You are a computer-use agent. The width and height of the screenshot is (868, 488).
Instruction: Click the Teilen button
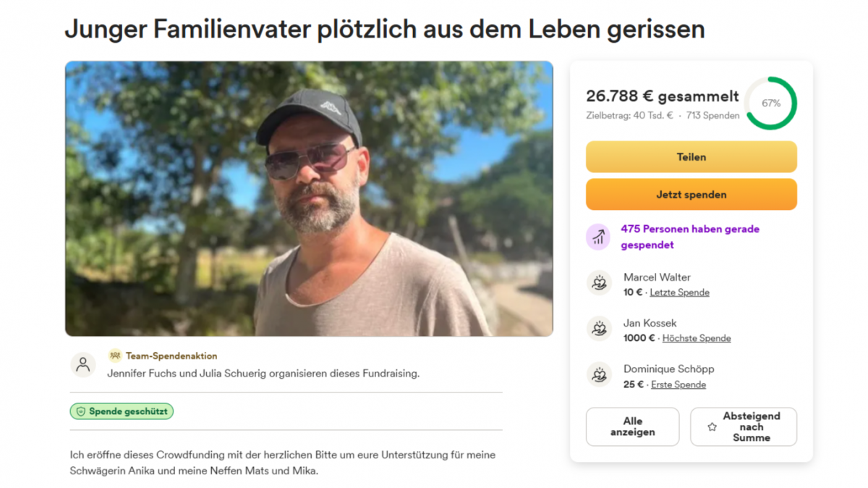pos(692,157)
